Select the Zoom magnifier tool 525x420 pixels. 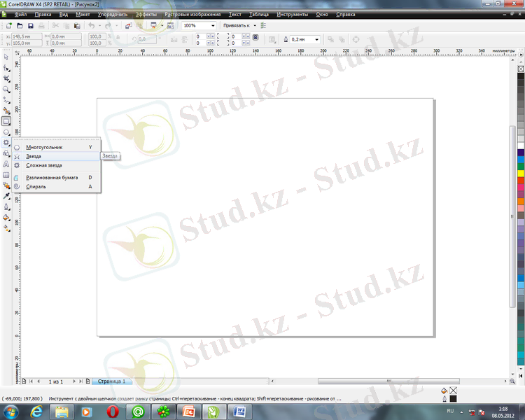coord(6,90)
